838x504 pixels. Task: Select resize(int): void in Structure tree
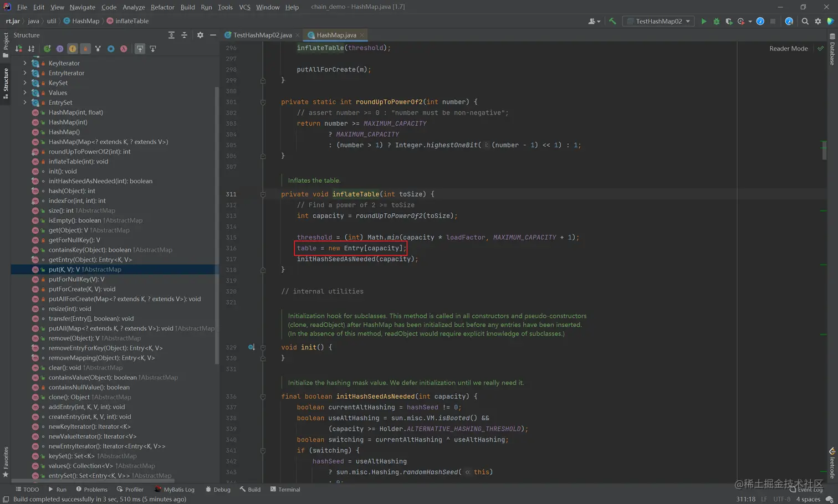(69, 308)
